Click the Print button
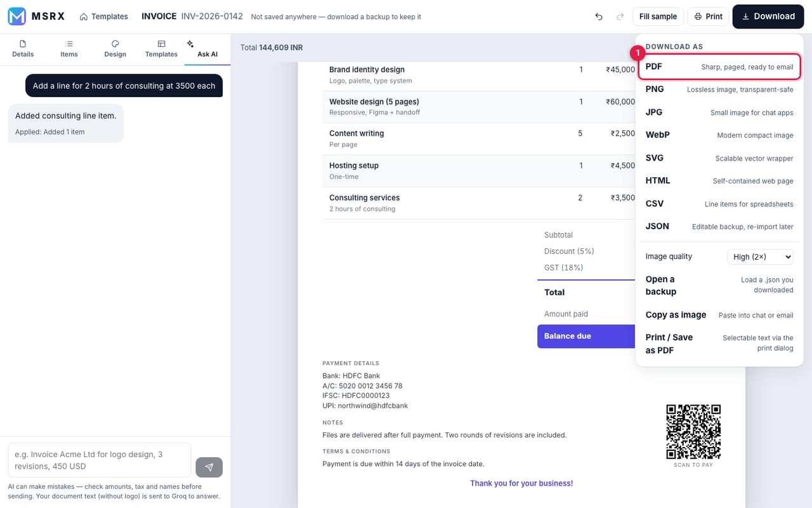This screenshot has height=508, width=812. click(709, 17)
